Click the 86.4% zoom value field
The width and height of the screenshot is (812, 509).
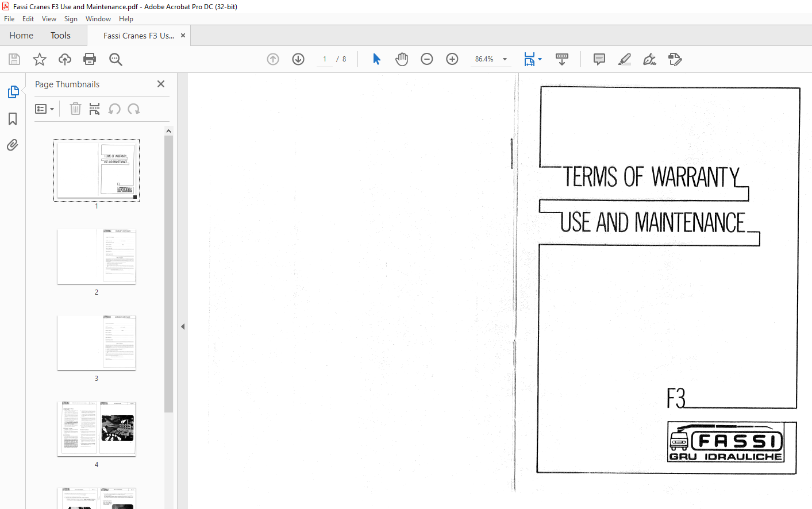[x=484, y=59]
